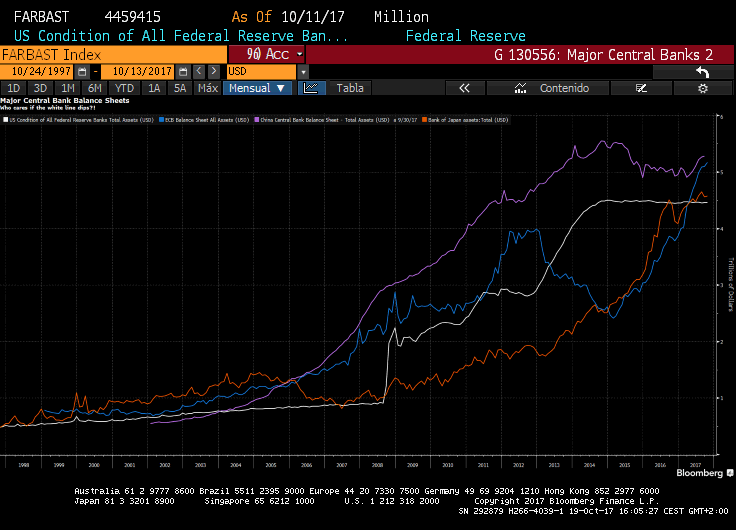Open the end date calendar picker

point(183,72)
